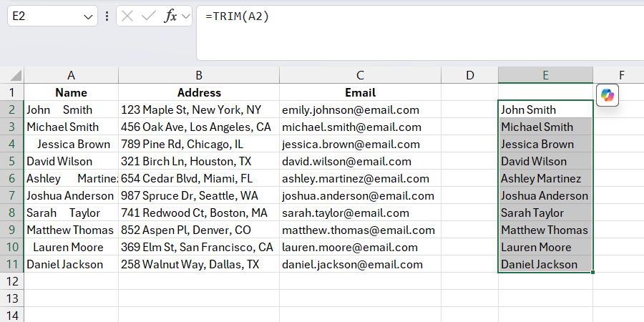Screen dimensions: 644x322
Task: Click the Cancel X icon in formula bar
Action: click(x=128, y=16)
